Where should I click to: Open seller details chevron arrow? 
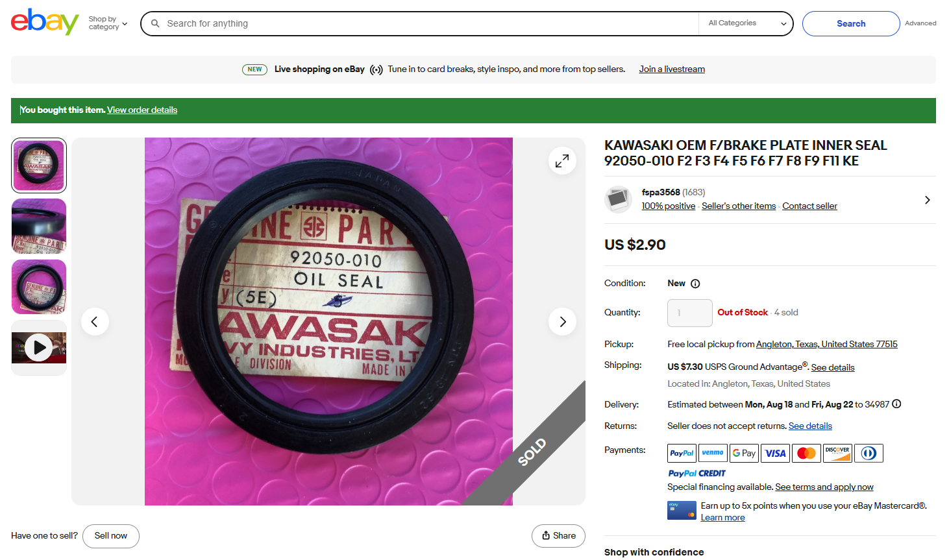(x=928, y=200)
